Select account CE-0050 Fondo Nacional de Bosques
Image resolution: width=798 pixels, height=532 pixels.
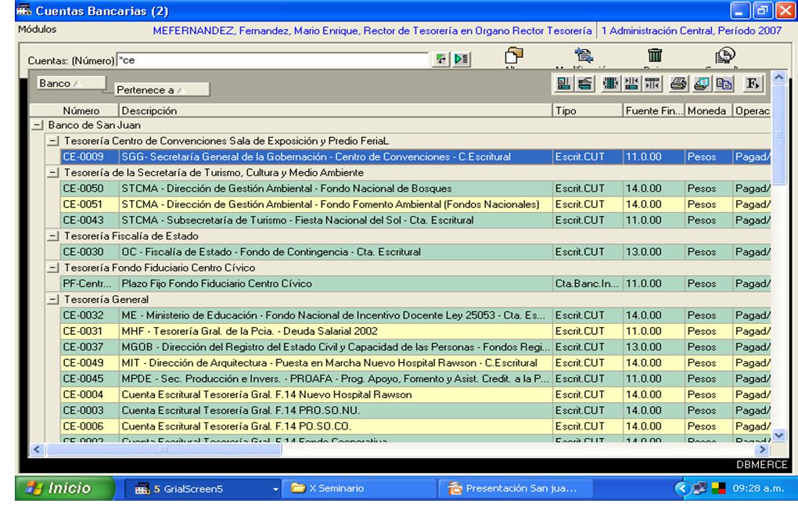click(x=415, y=189)
